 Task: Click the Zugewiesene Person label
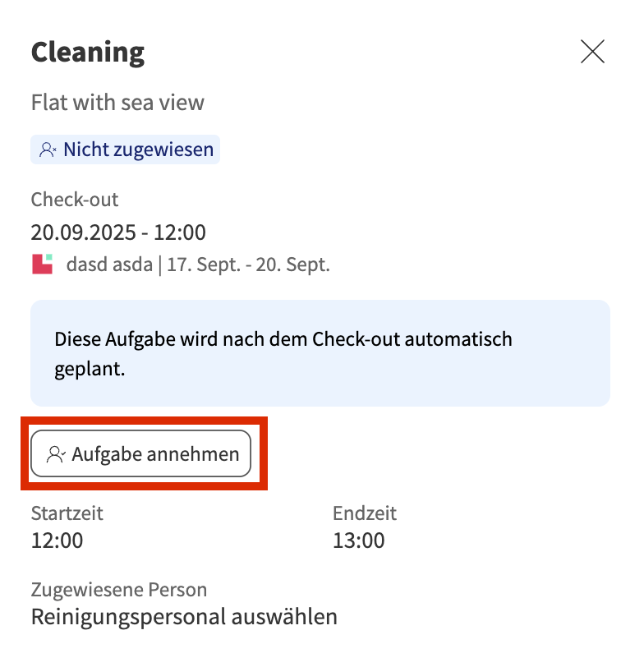pyautogui.click(x=118, y=590)
